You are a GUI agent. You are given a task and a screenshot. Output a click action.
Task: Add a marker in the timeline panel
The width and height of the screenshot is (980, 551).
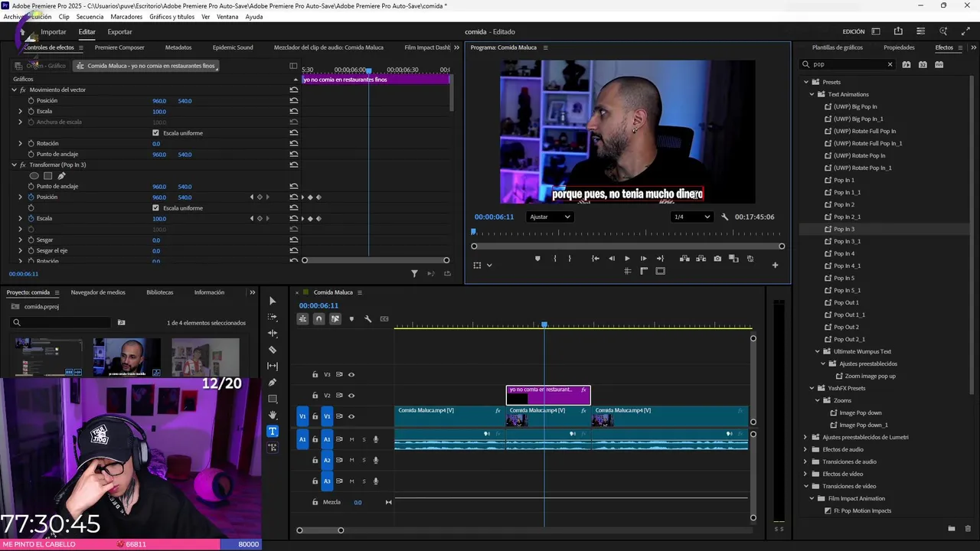pyautogui.click(x=351, y=318)
